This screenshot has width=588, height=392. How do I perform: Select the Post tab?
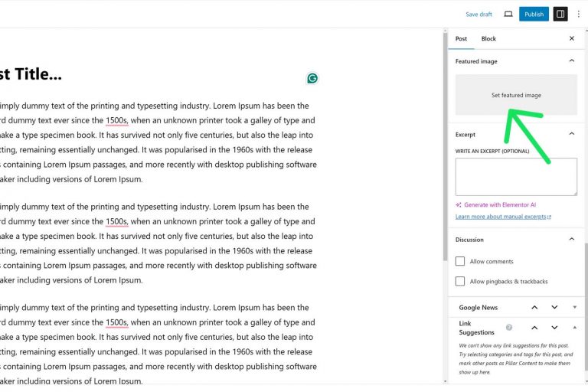tap(461, 38)
